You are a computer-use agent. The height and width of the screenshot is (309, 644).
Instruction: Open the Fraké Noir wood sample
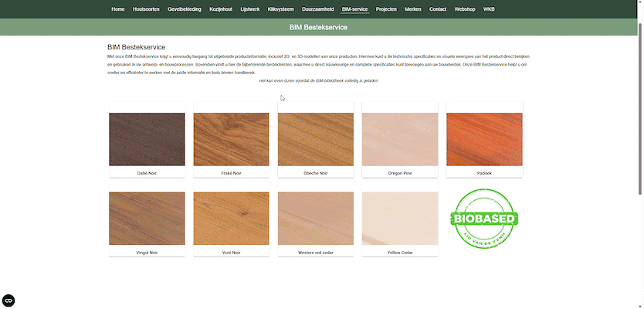pyautogui.click(x=231, y=139)
